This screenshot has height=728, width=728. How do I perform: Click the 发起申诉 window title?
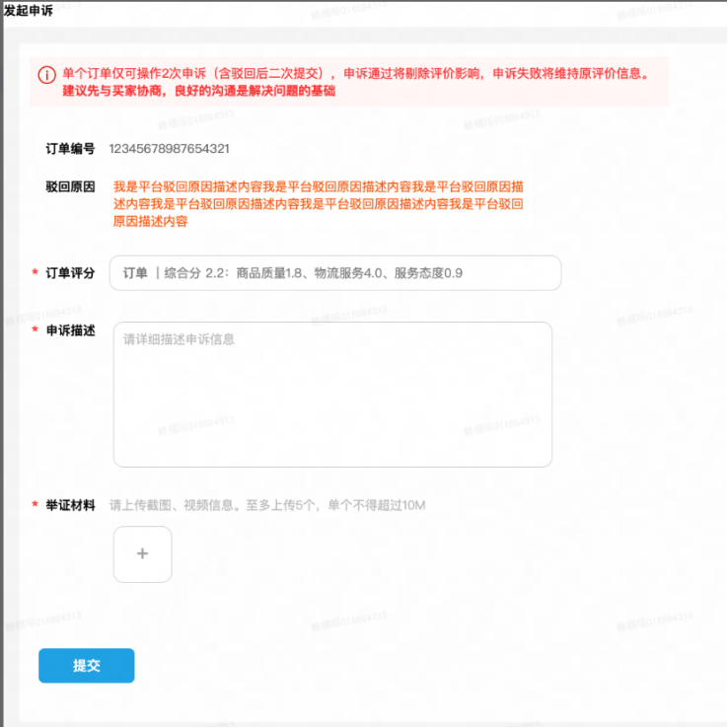click(x=29, y=10)
